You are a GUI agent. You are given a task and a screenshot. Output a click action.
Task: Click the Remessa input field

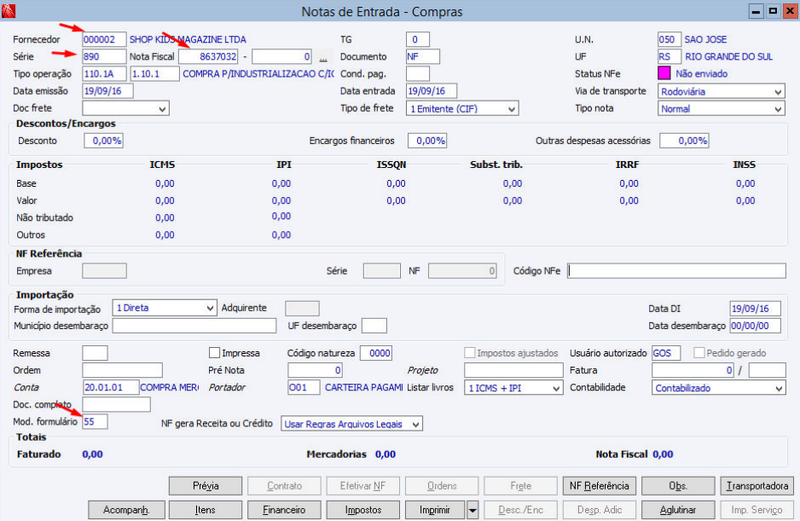coord(95,353)
